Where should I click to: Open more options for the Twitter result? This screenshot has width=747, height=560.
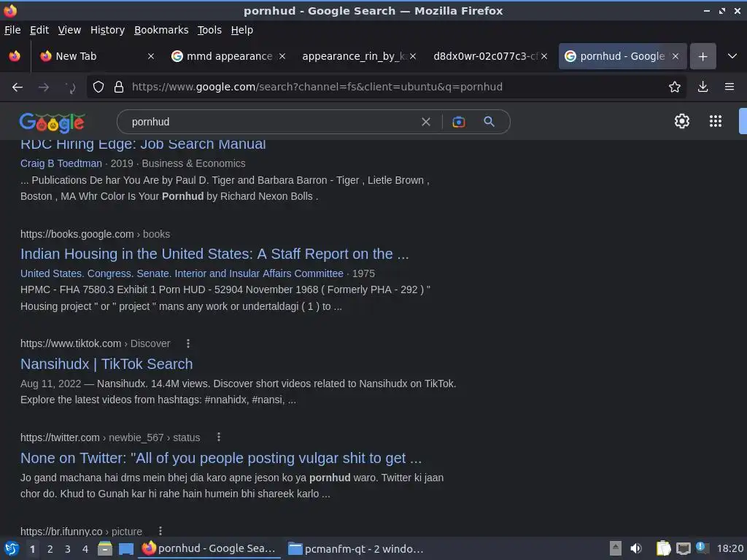point(219,437)
